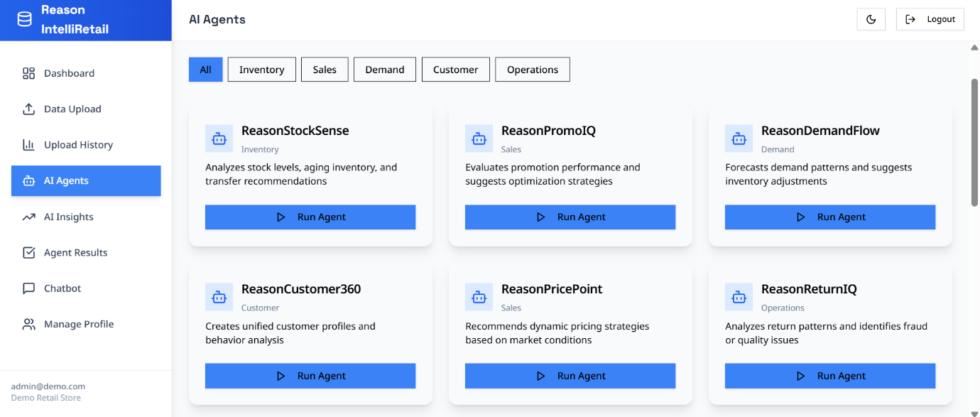
Task: Toggle dark mode with the moon icon
Action: click(x=871, y=19)
